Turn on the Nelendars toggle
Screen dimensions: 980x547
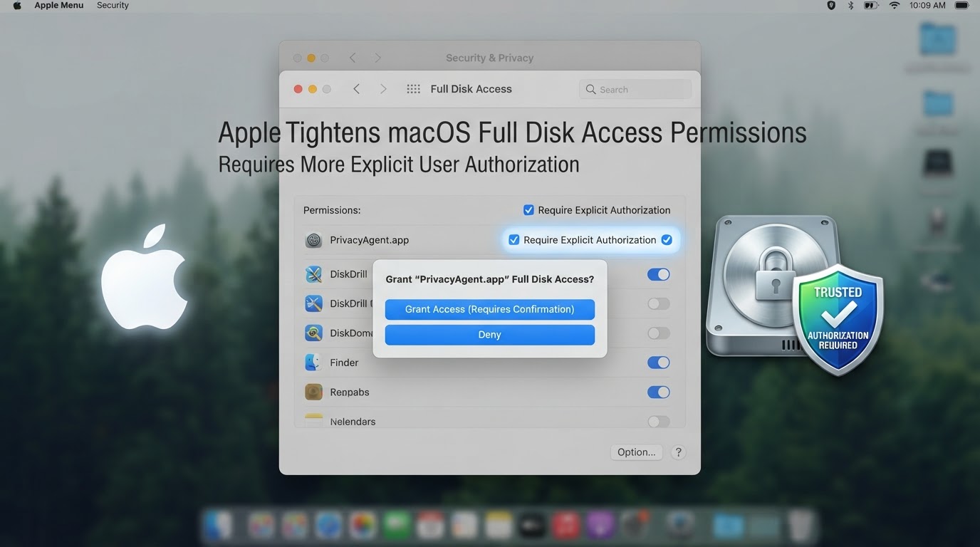pos(659,422)
